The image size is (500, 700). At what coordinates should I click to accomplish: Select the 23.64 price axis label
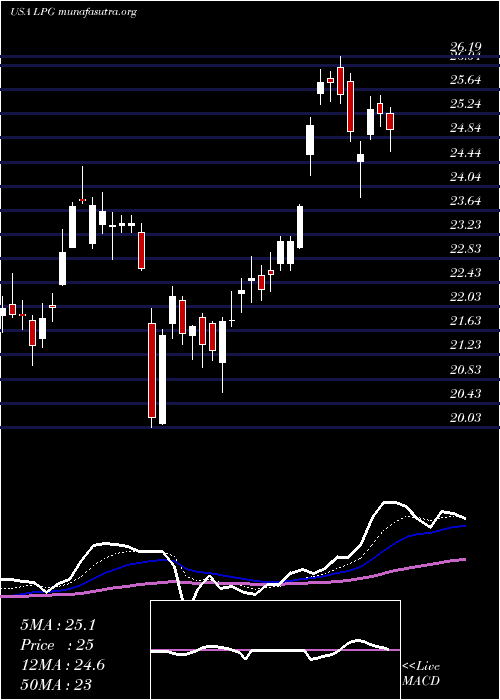tap(465, 201)
